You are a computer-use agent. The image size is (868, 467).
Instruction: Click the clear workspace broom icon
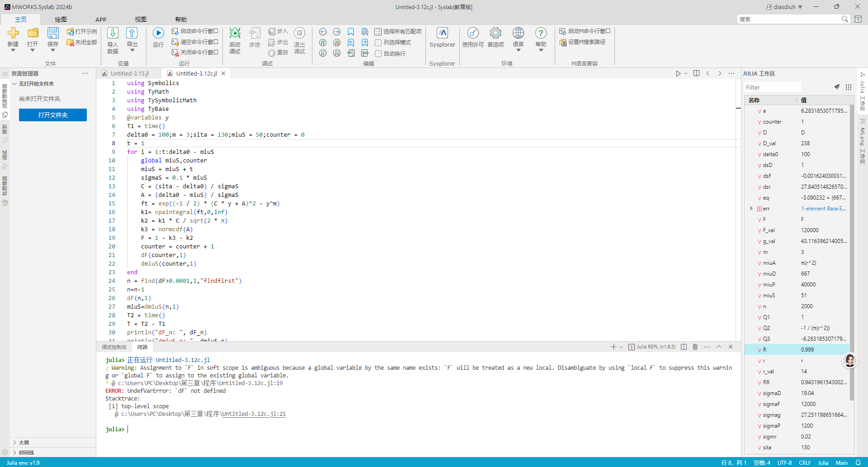[837, 87]
